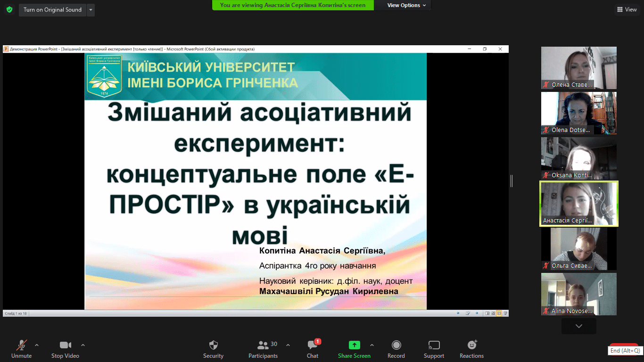This screenshot has height=362, width=644.
Task: Open the Security options
Action: pos(213,349)
